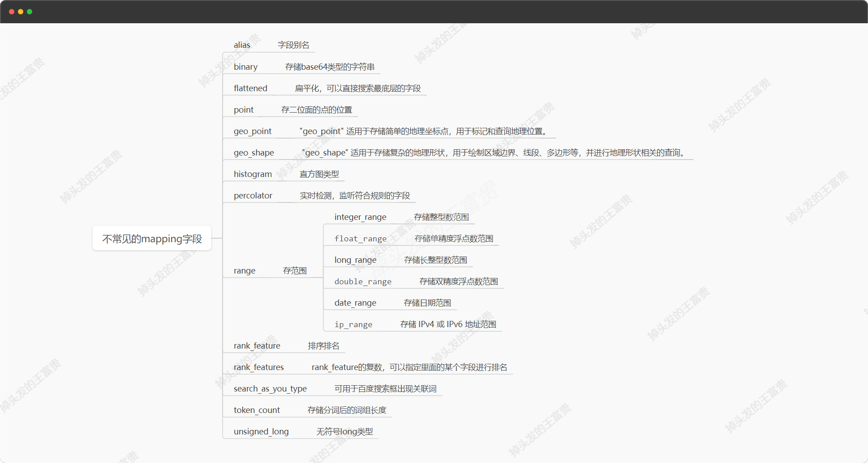Click the 存二位面的点的位置 text

[x=316, y=109]
